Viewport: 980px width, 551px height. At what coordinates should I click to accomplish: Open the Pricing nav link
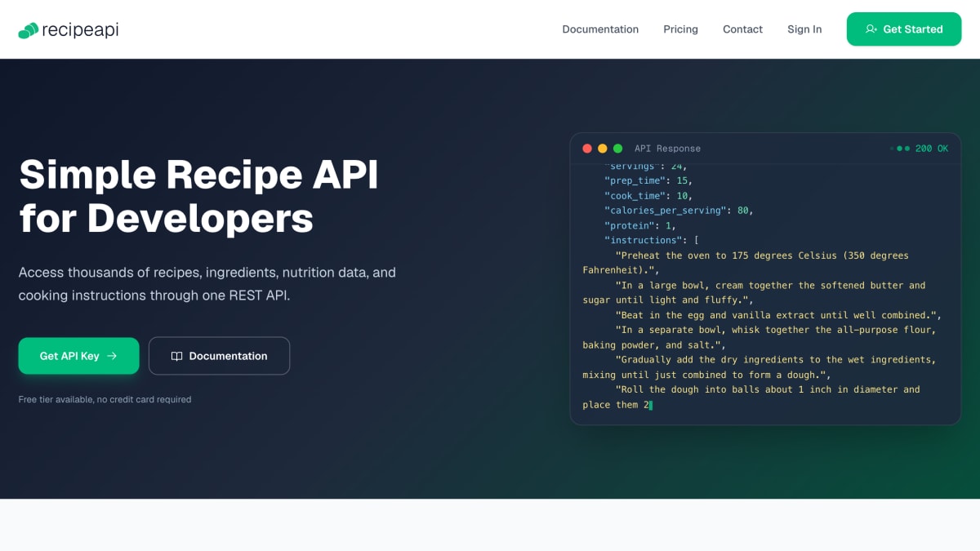[680, 29]
